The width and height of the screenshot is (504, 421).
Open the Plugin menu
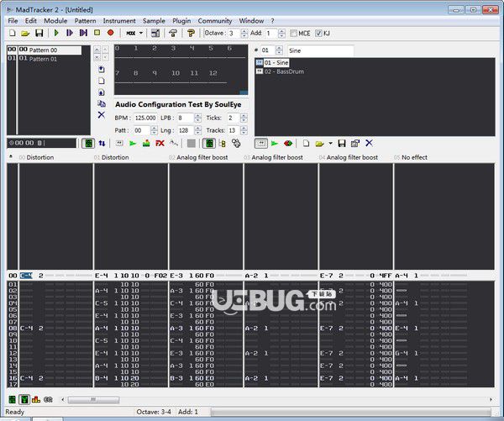(181, 21)
